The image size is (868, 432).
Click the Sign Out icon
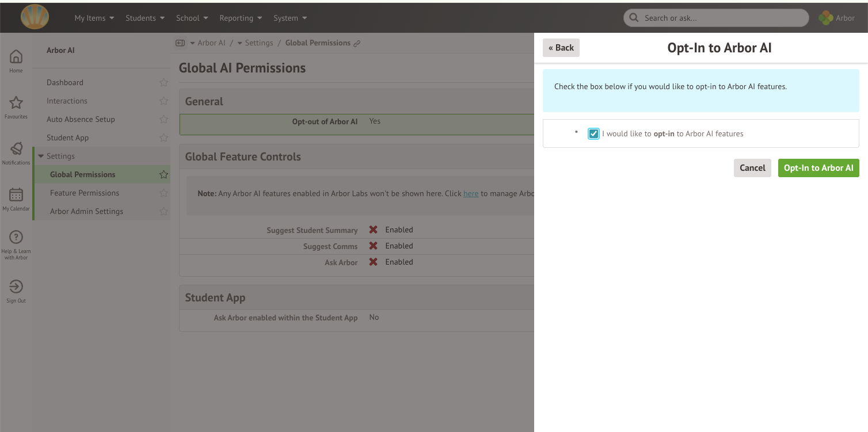tap(16, 286)
